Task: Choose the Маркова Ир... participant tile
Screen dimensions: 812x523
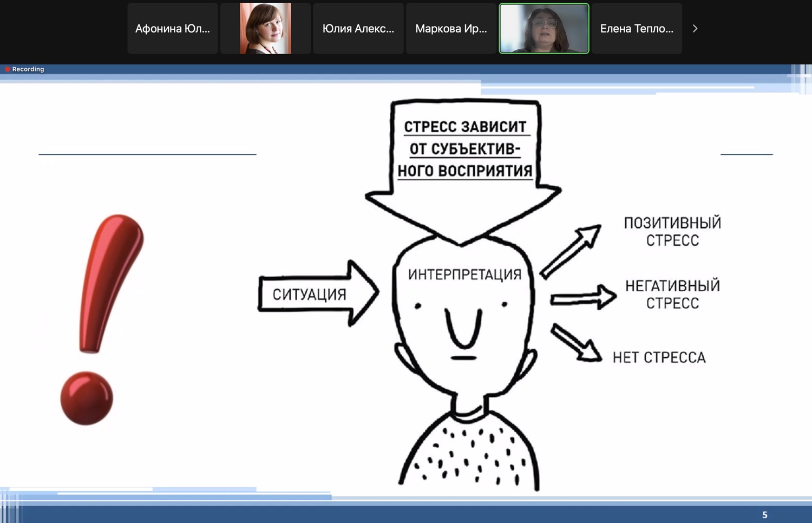Action: 451,29
